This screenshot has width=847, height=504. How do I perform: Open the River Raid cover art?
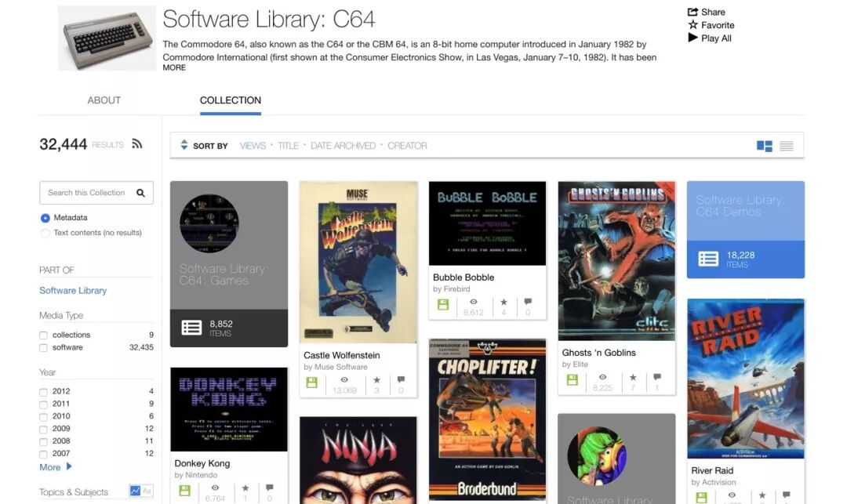tap(746, 379)
